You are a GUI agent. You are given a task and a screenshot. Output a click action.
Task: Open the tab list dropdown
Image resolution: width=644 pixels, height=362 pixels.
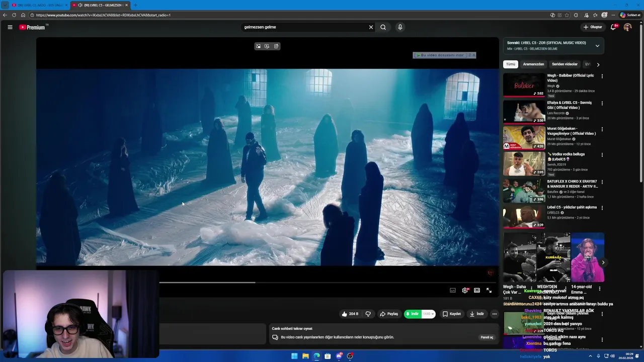5,5
